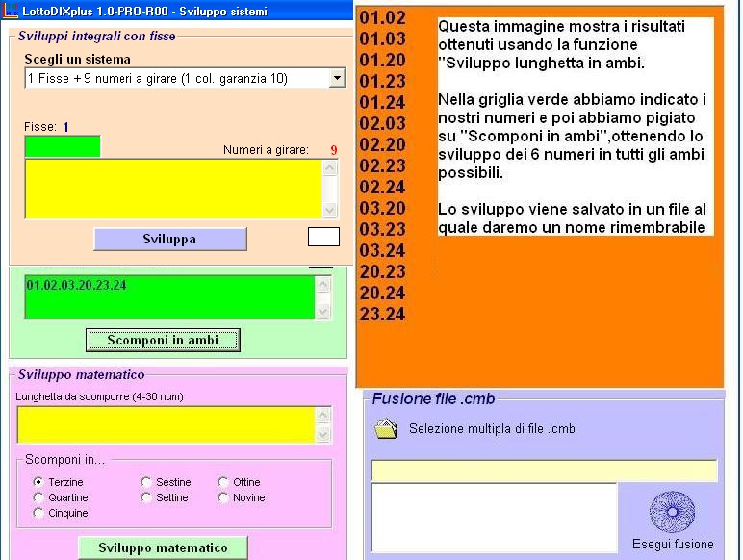Click Scomponi in ambi button
This screenshot has width=743, height=560.
pyautogui.click(x=163, y=341)
